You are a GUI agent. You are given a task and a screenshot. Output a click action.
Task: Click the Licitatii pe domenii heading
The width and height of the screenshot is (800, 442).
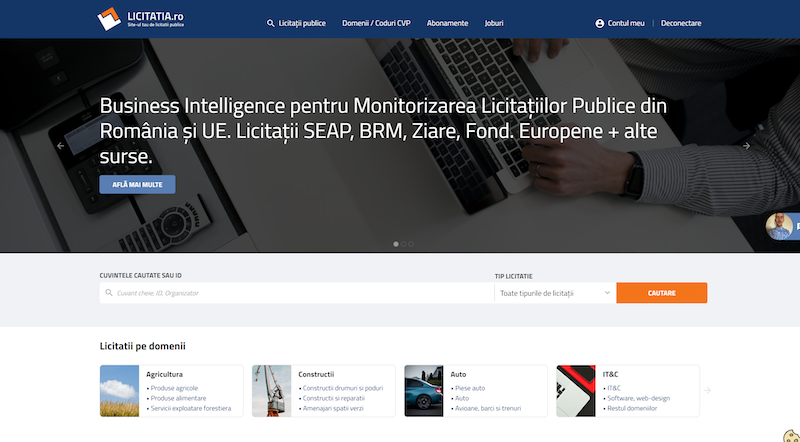click(142, 346)
